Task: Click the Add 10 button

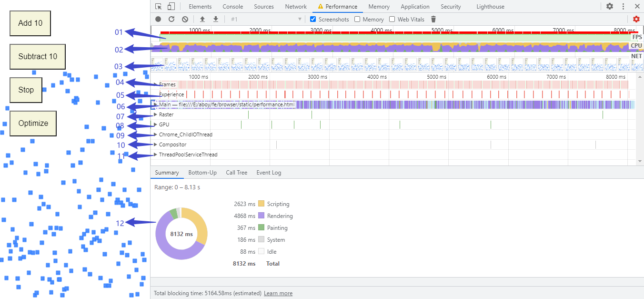Action: pos(30,23)
